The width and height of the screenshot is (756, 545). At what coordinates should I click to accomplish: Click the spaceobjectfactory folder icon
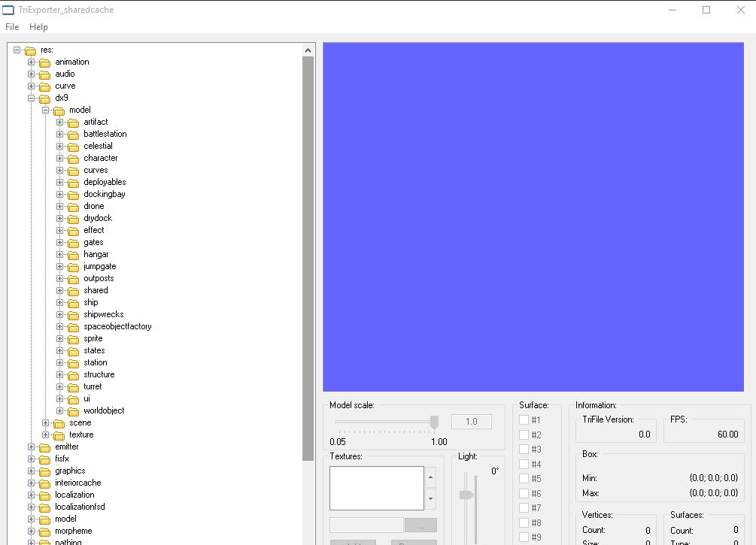coord(73,327)
